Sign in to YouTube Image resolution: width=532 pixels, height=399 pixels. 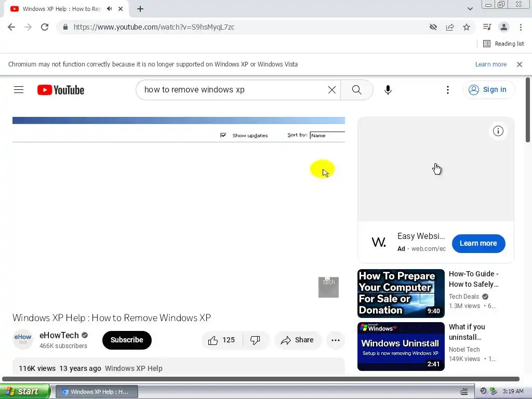488,90
